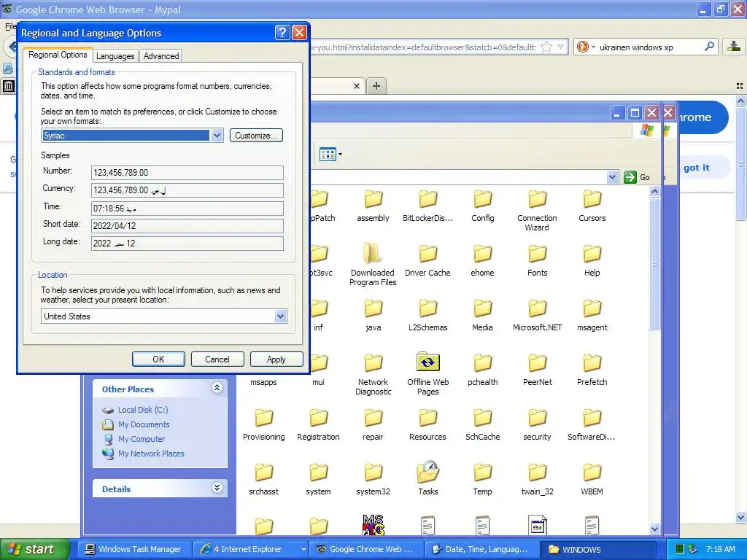Screen dimensions: 747x560
Task: Select the L2Schemas folder
Action: (x=427, y=315)
